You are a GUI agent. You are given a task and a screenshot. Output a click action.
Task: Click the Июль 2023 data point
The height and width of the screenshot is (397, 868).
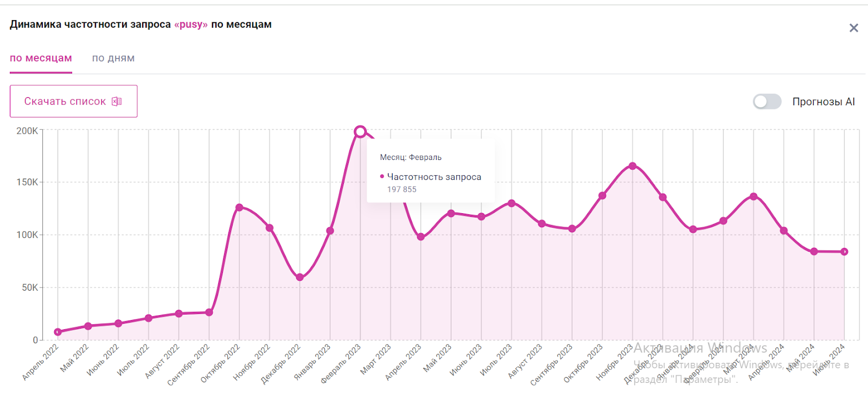tap(512, 203)
